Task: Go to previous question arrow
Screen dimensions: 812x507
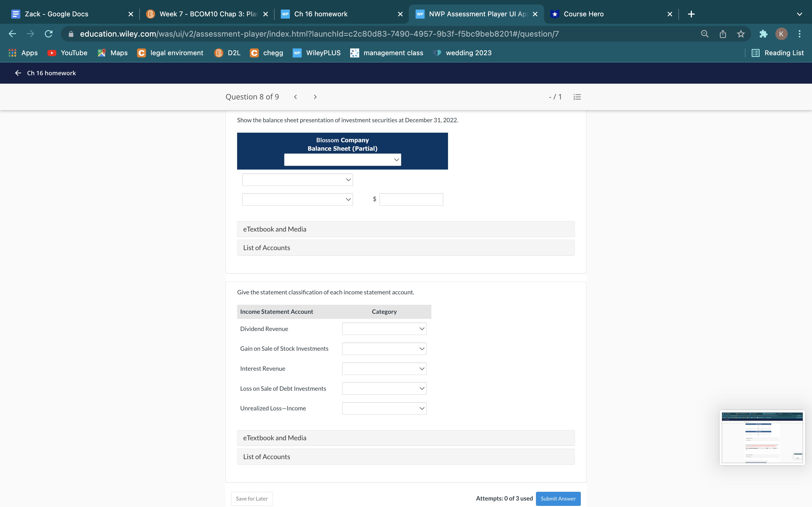Action: click(295, 97)
